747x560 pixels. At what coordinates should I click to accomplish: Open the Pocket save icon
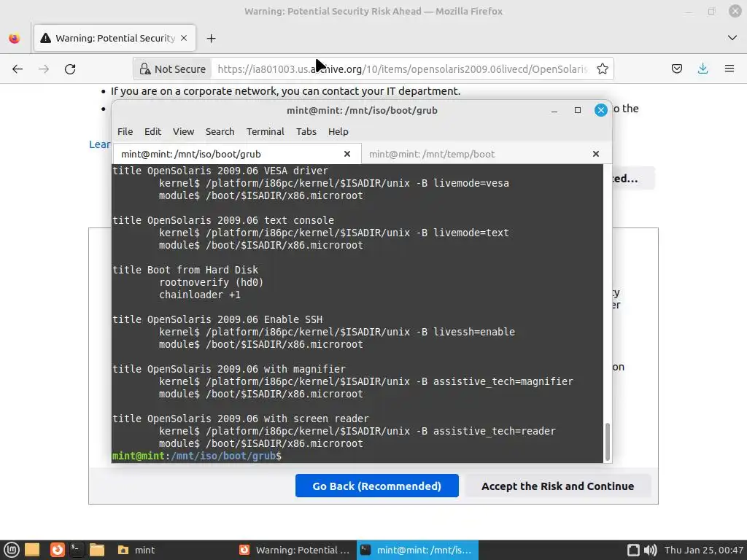click(x=676, y=69)
